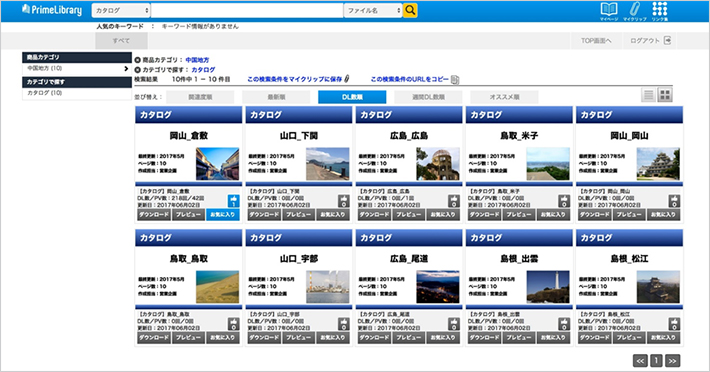Sort by DL数順
710x372 pixels.
click(352, 97)
